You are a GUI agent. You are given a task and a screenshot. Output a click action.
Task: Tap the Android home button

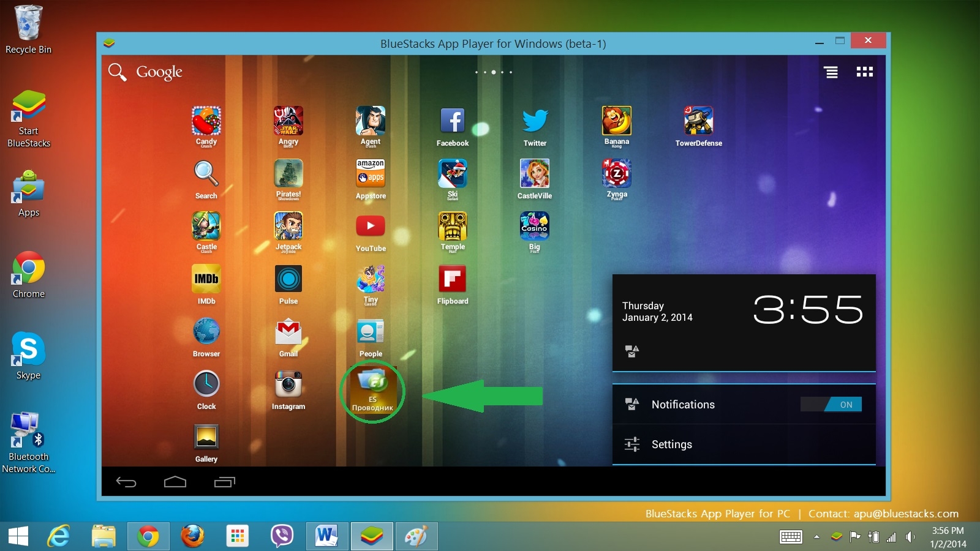coord(175,482)
